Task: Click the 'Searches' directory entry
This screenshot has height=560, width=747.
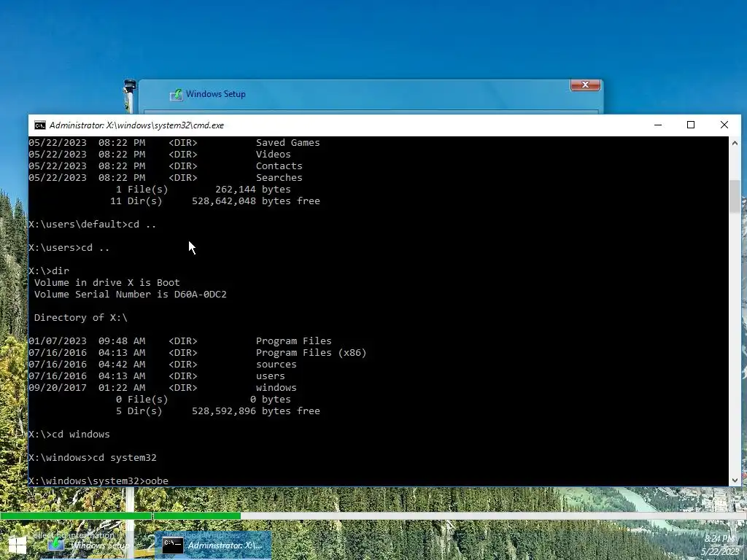Action: point(279,178)
